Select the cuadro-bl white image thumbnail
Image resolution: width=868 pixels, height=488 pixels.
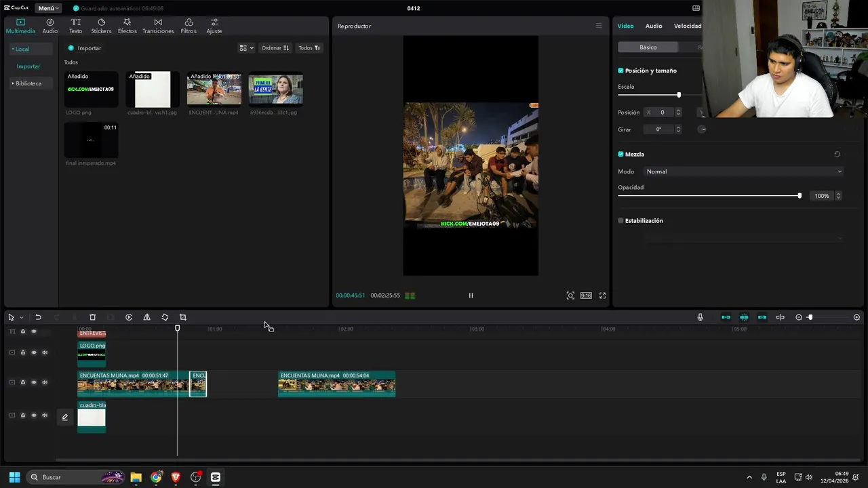click(x=153, y=89)
